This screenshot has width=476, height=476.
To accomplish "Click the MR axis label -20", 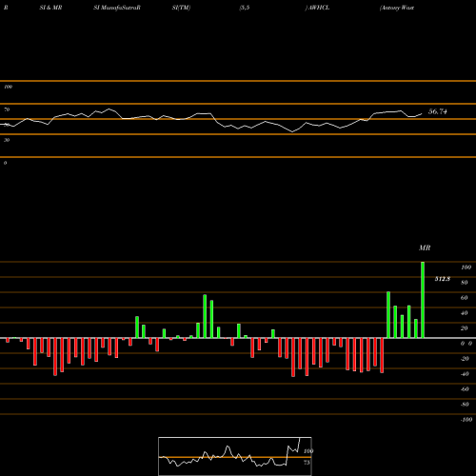I will pyautogui.click(x=465, y=359).
